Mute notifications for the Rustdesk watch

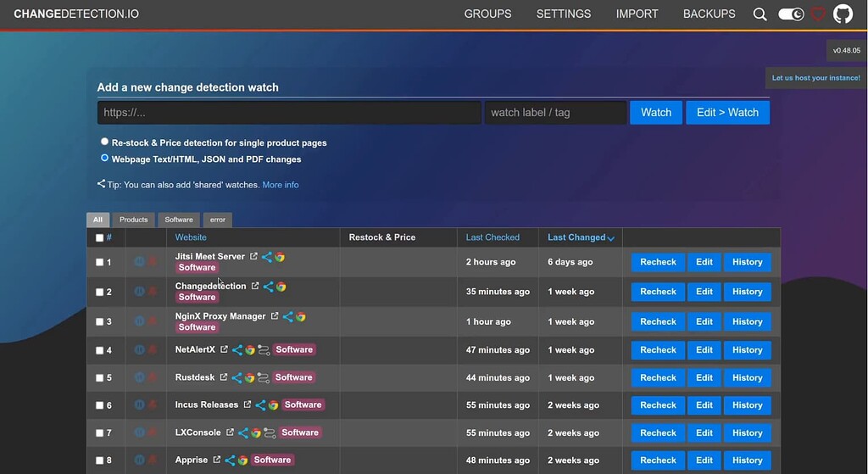[x=153, y=378]
